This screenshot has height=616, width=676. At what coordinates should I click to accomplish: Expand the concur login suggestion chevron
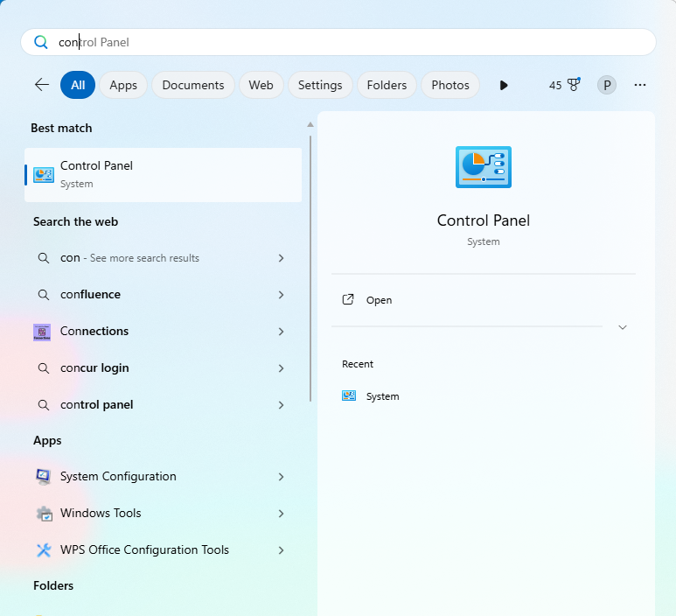(281, 368)
